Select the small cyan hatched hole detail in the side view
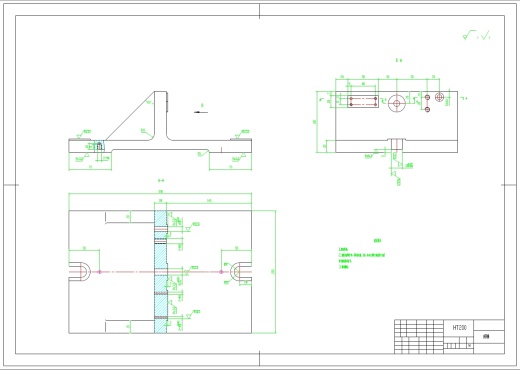Screen dimensions: 520x370 click(x=99, y=146)
